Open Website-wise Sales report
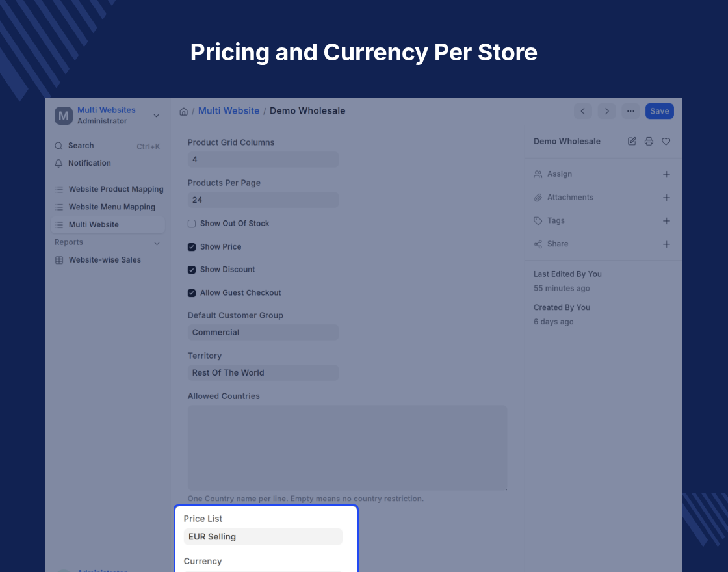 [x=108, y=260]
